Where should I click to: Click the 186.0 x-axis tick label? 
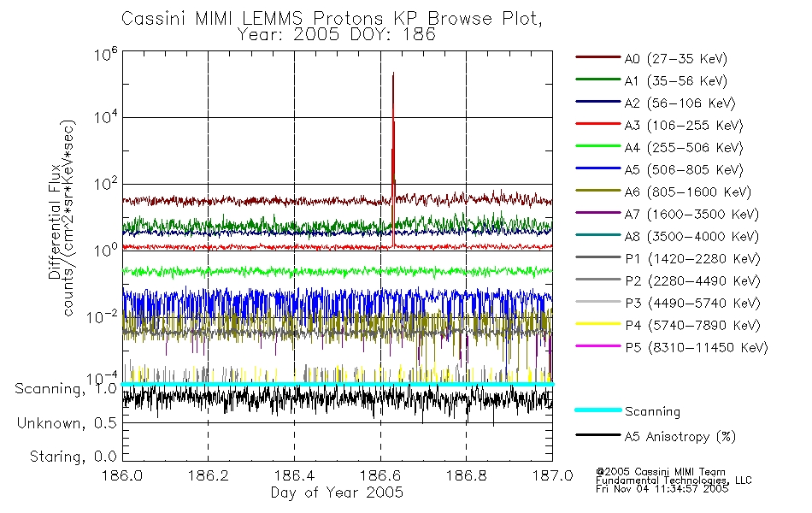click(x=122, y=475)
